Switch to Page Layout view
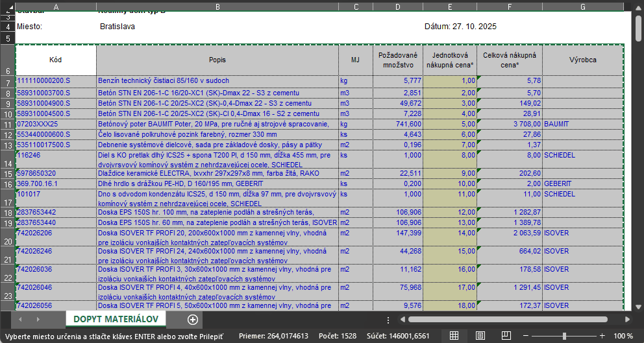This screenshot has height=343, width=644. (x=480, y=336)
